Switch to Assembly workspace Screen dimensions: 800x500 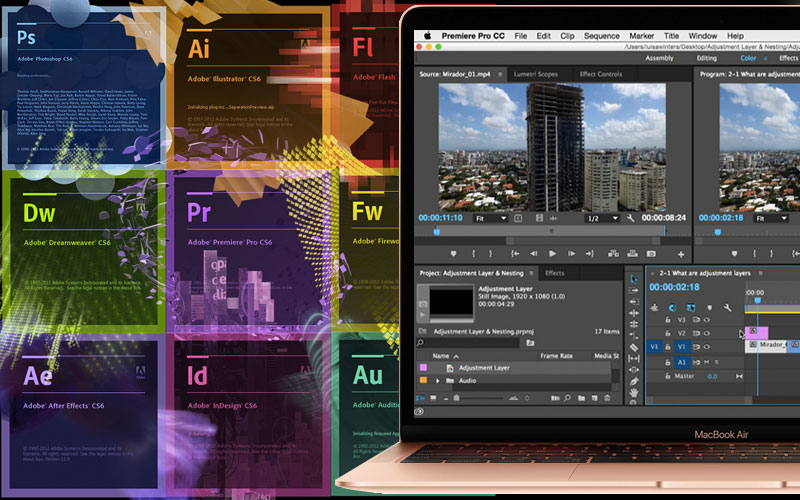point(659,58)
